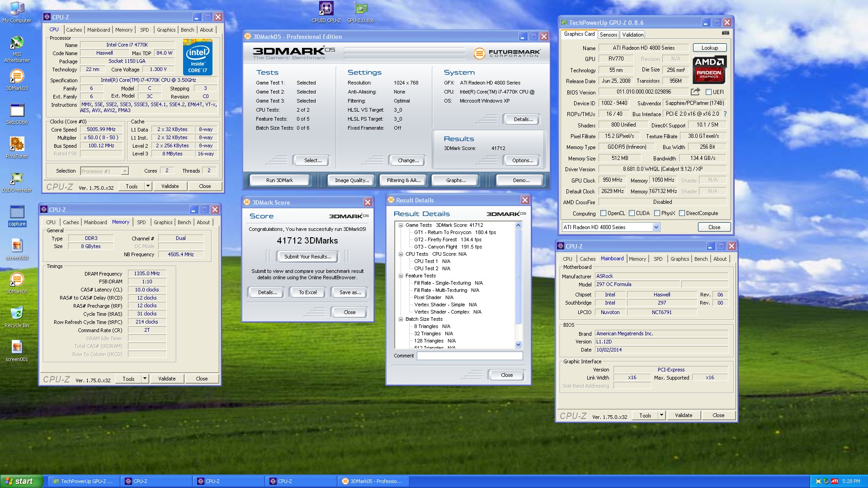Export score with To Excel button
This screenshot has height=488, width=868.
tap(308, 292)
